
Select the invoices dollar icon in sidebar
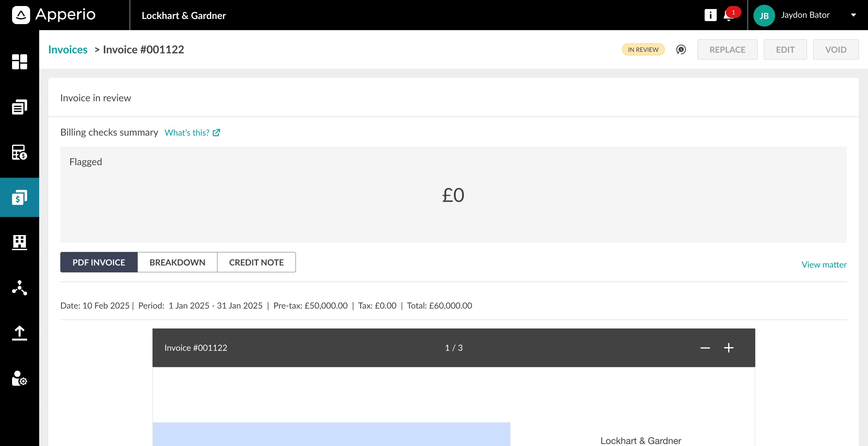click(20, 197)
